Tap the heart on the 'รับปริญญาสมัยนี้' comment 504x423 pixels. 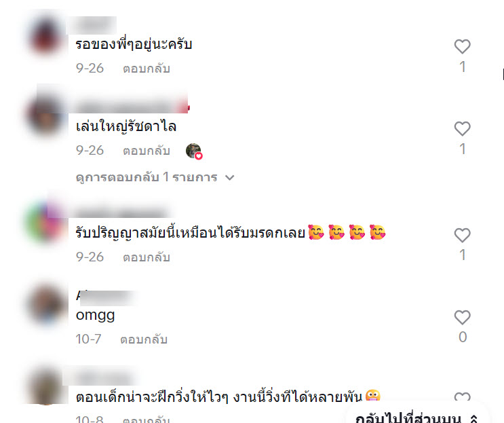coord(462,235)
